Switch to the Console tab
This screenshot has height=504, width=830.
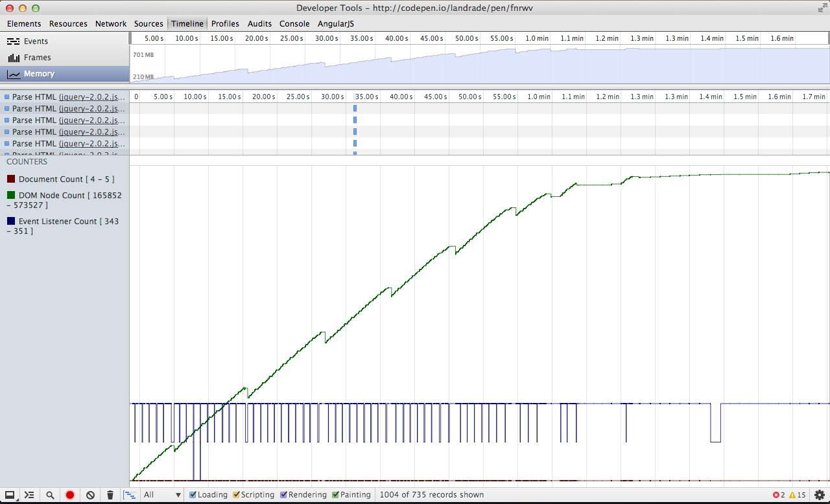point(294,23)
